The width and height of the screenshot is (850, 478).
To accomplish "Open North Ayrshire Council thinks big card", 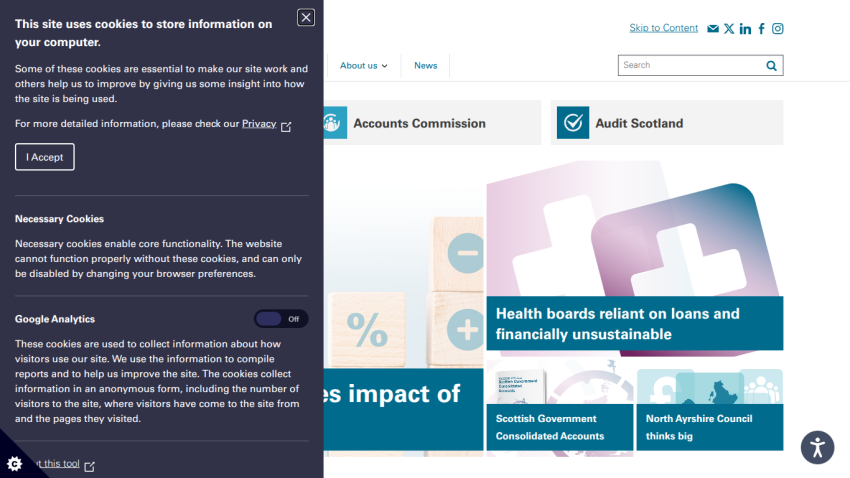I will coord(710,427).
